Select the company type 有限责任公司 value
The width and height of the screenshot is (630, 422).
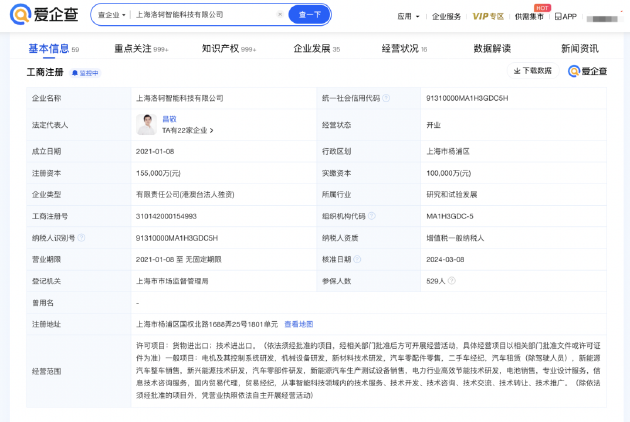185,195
